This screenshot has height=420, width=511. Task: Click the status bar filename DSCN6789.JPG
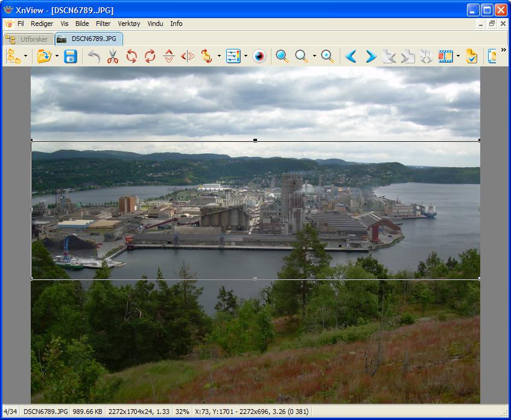(46, 412)
